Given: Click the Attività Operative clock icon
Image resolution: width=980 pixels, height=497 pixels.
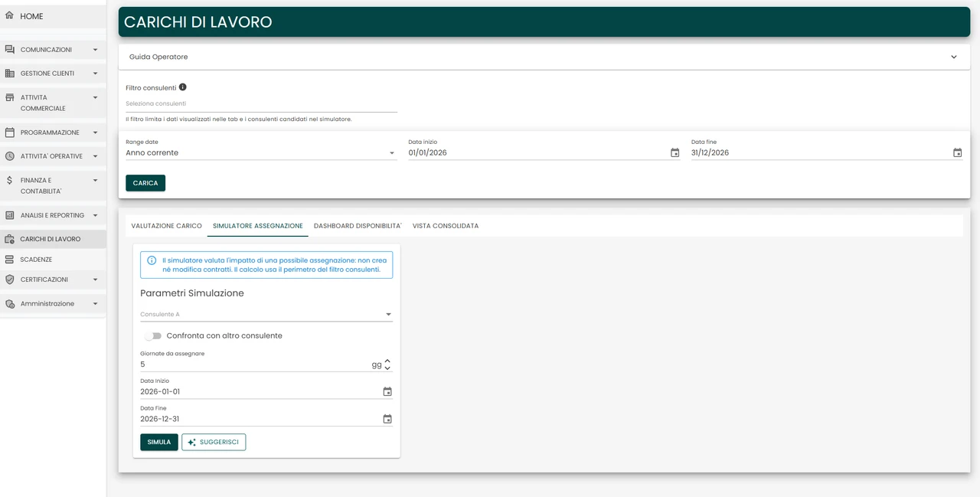Looking at the screenshot, I should (9, 156).
